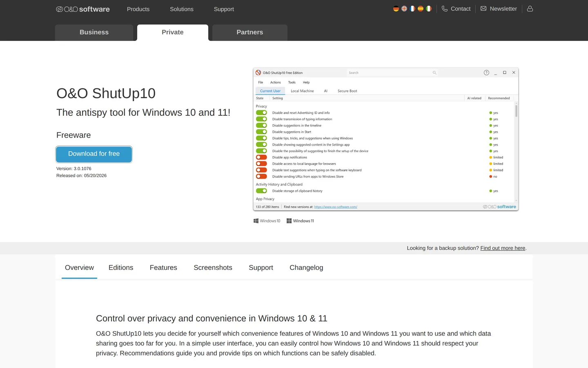Switch site language to Italian flag

[428, 9]
